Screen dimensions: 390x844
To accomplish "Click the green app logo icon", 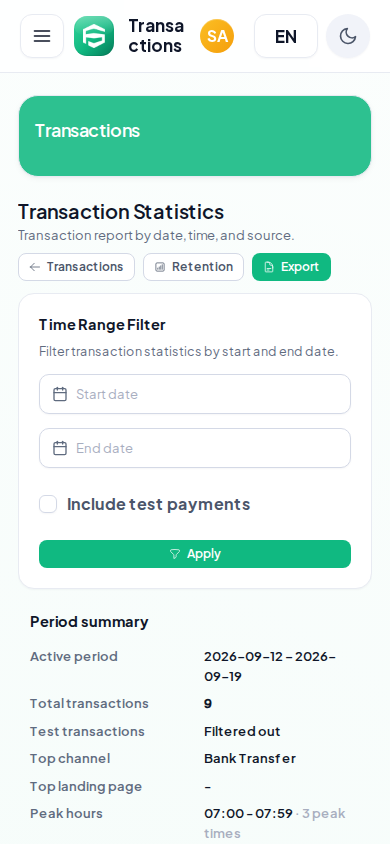I will coord(94,36).
